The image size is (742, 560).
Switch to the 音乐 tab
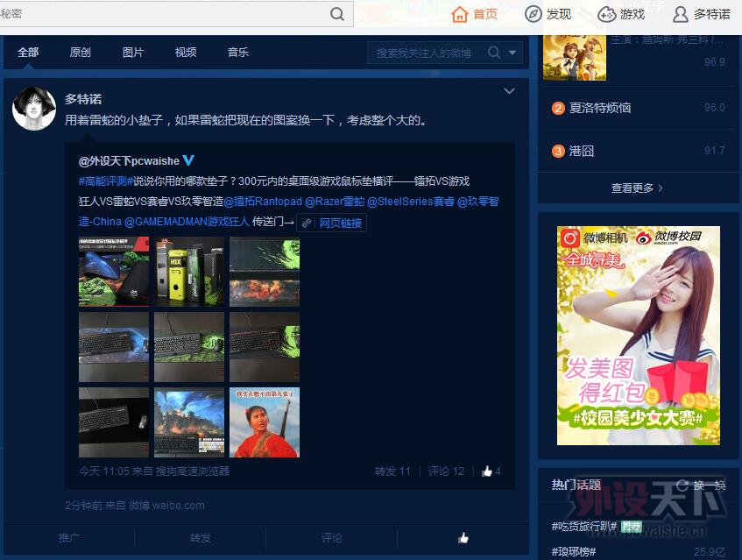coord(238,52)
